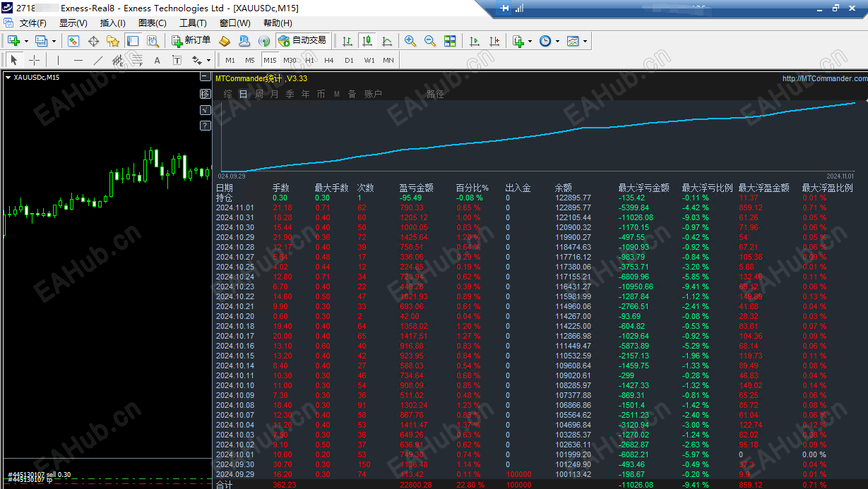The height and width of the screenshot is (489, 868).
Task: Open the 工具(T) menu
Action: click(x=193, y=23)
